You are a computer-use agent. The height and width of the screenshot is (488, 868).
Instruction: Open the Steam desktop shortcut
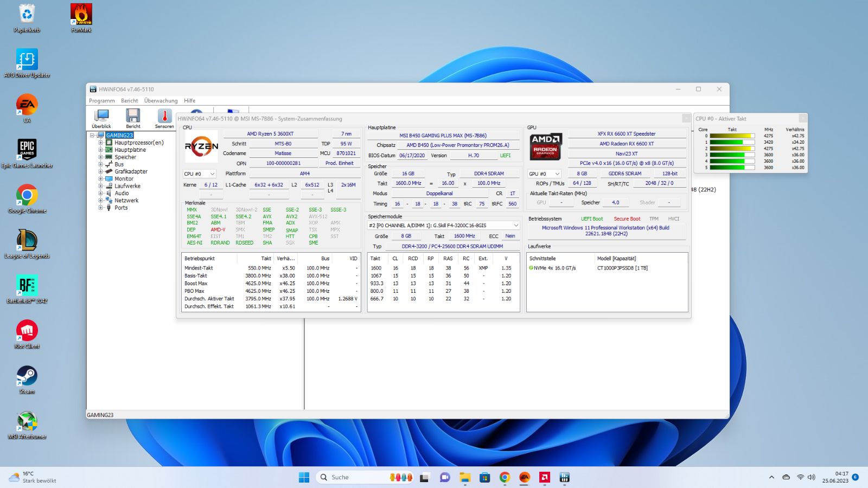(27, 380)
